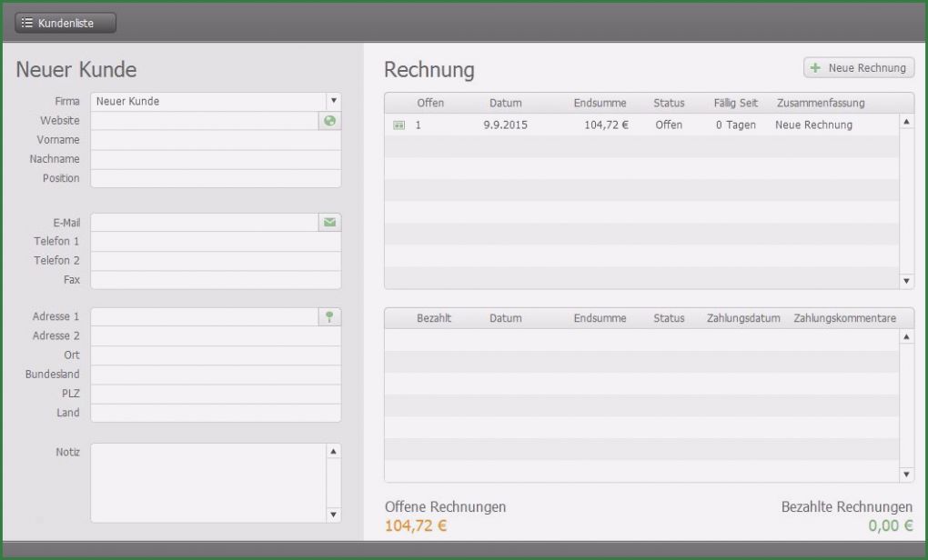The image size is (928, 560).
Task: Click the list icon on Kundenliste button
Action: 27,23
